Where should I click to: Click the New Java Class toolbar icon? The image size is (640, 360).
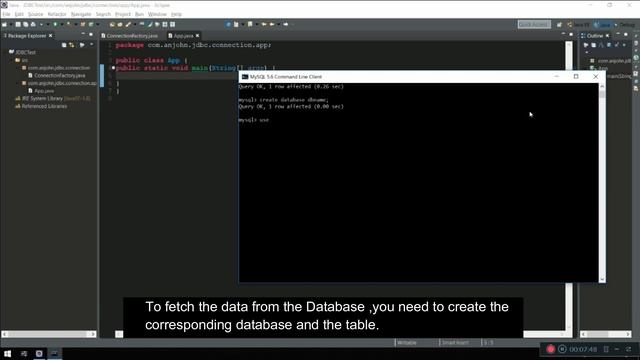[x=91, y=24]
